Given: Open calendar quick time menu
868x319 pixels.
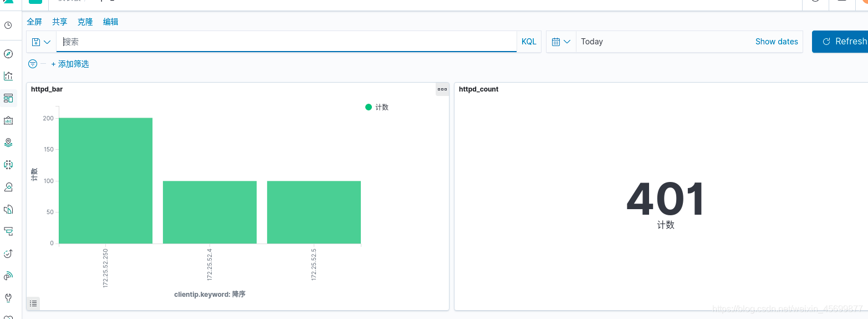Looking at the screenshot, I should click(561, 42).
